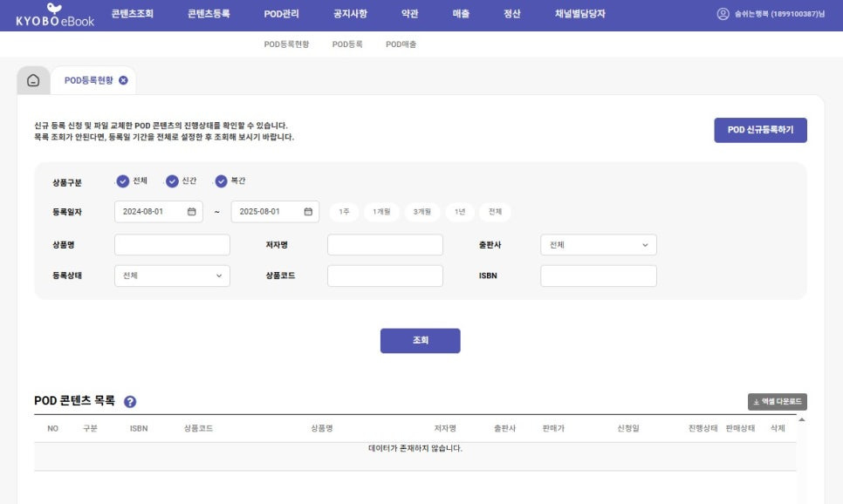Click the NO column header

52,428
